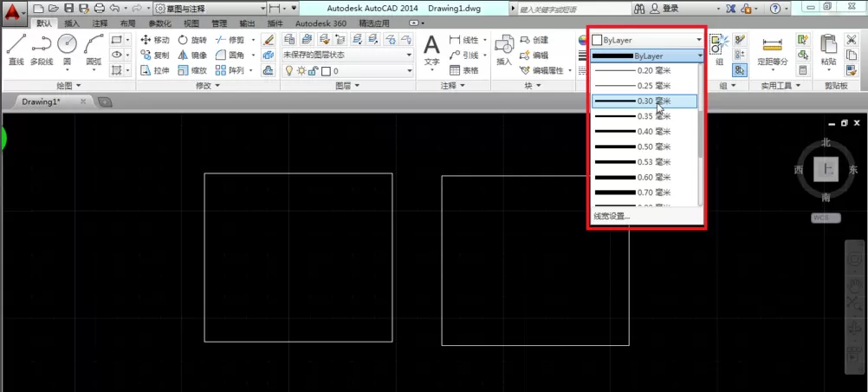
Task: Switch to the 参数化 ribbon tab
Action: tap(160, 23)
